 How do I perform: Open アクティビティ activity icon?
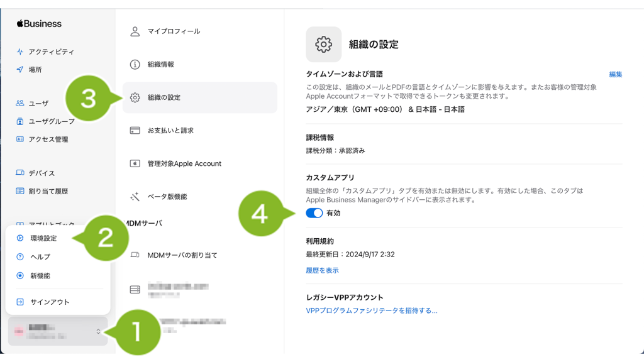click(x=19, y=52)
